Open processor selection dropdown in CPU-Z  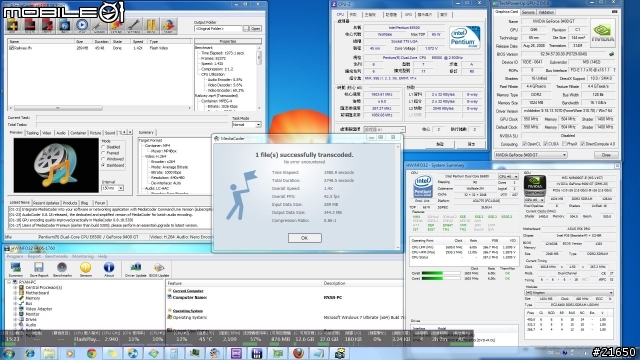384,129
